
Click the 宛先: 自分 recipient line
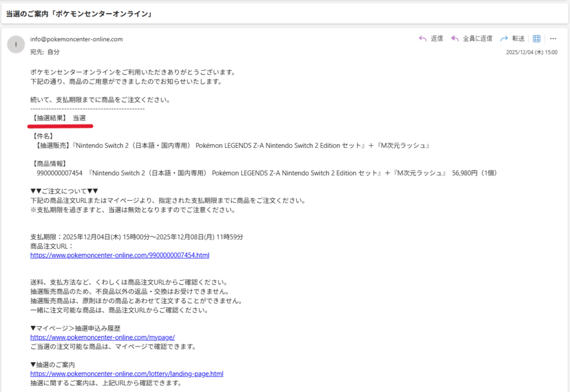click(45, 52)
